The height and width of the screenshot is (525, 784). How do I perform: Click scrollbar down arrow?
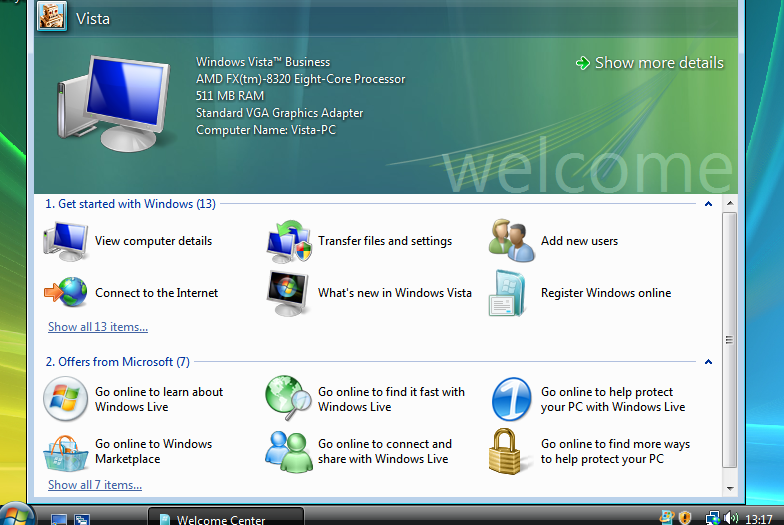tap(730, 488)
